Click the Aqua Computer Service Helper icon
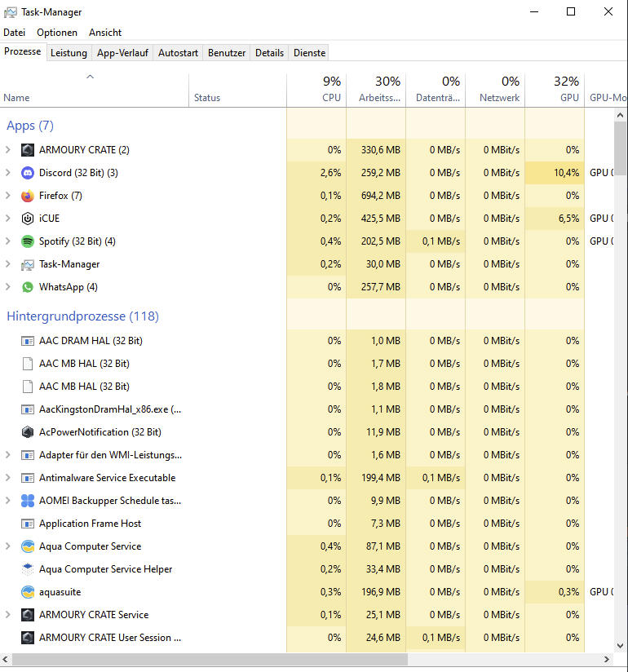The image size is (628, 672). pyautogui.click(x=28, y=569)
